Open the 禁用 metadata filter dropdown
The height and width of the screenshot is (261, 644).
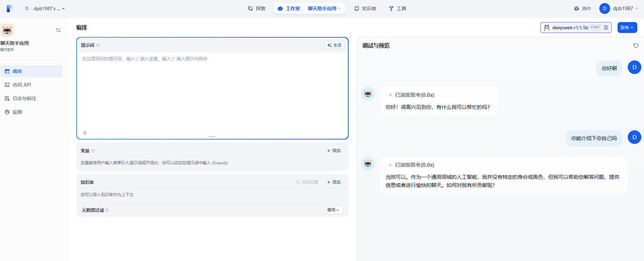333,210
